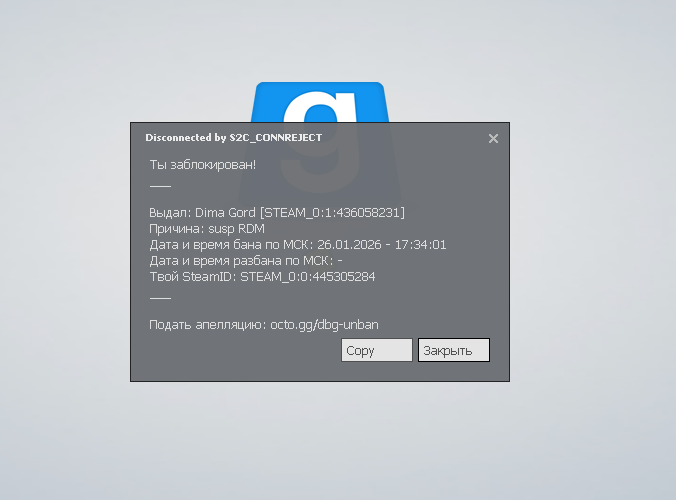Click the Выдал label text
The height and width of the screenshot is (500, 676).
170,212
